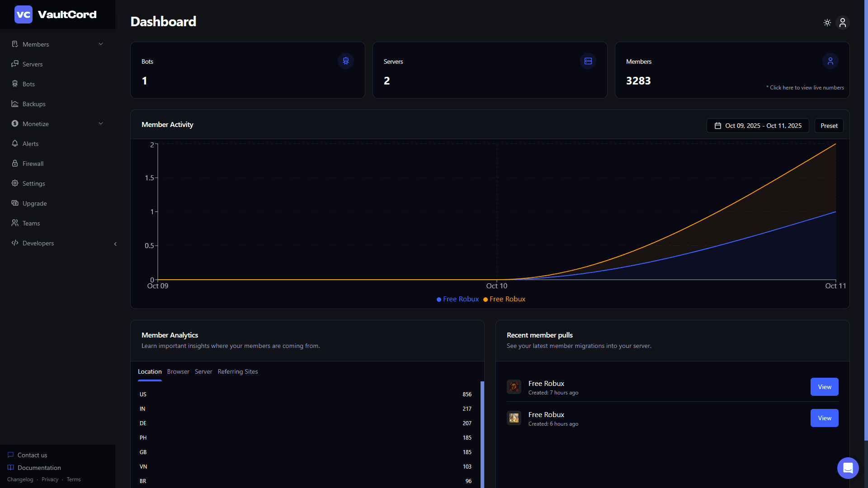Open the Settings gear icon
The width and height of the screenshot is (868, 488).
point(15,183)
